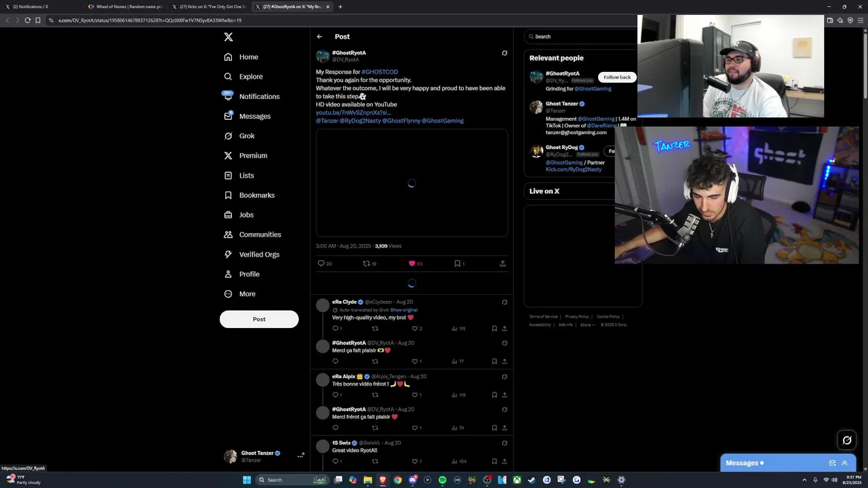Bookmark eRa Clyde's reply
This screenshot has width=868, height=488.
pos(494,329)
